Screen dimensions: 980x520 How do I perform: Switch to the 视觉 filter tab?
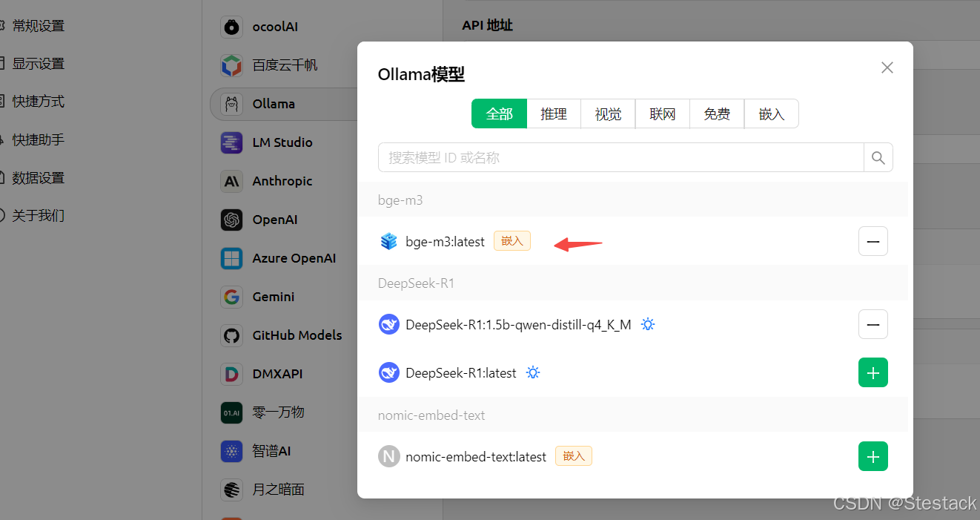[x=609, y=113]
